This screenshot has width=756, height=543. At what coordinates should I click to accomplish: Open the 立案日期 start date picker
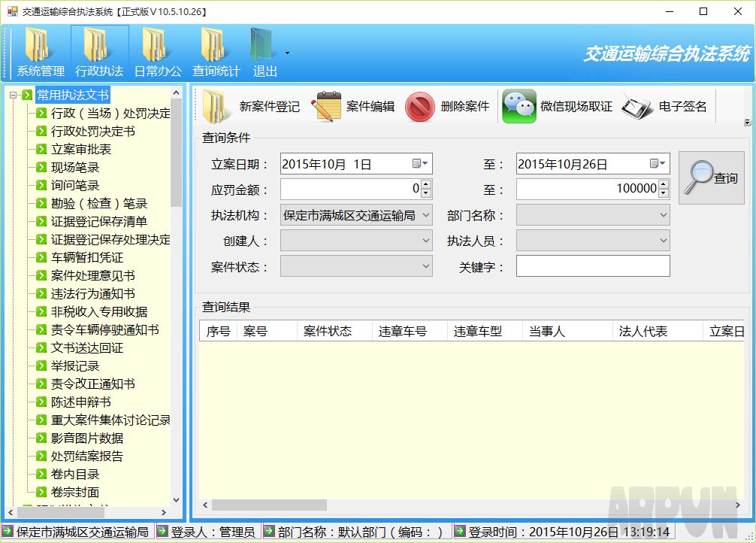pyautogui.click(x=423, y=163)
